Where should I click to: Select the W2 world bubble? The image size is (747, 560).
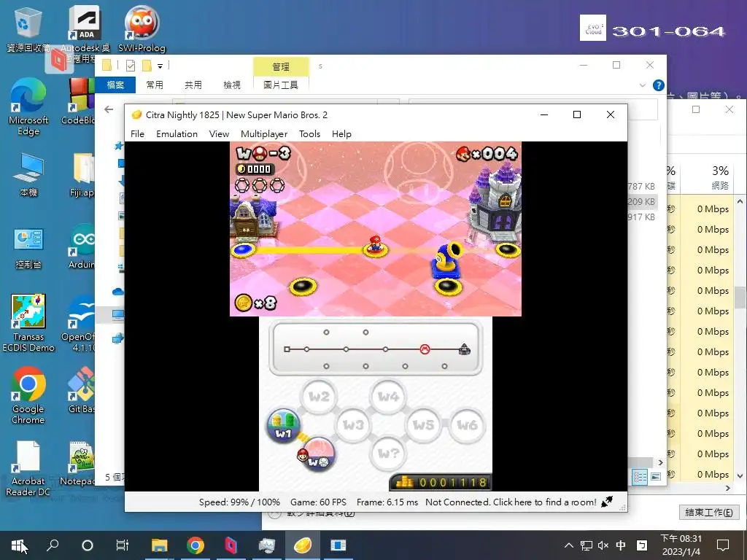coord(319,396)
